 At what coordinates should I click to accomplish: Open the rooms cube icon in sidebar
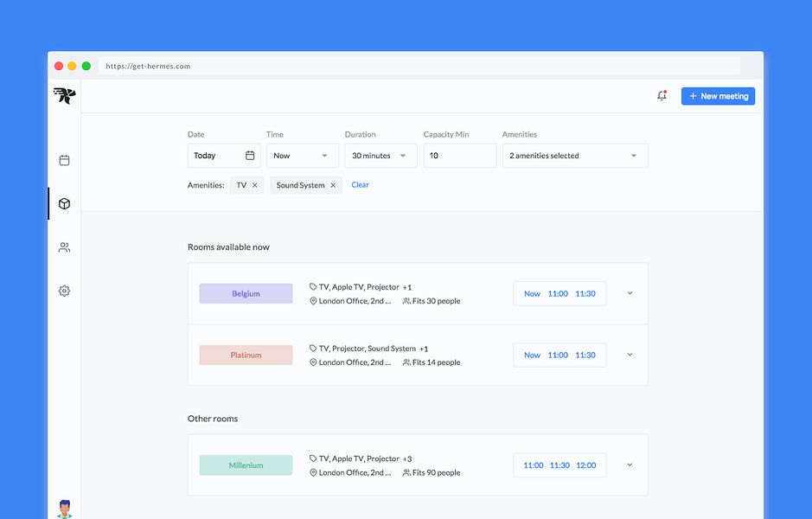pos(64,203)
